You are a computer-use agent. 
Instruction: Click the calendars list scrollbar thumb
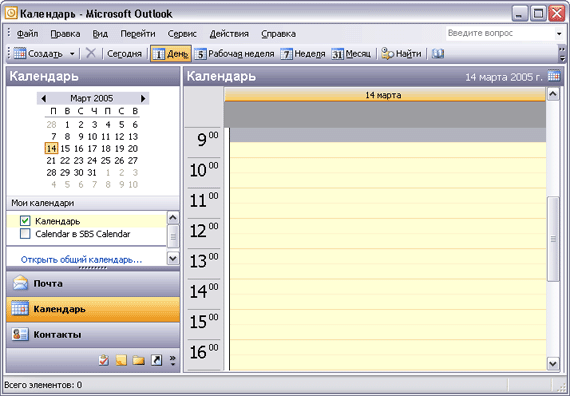(x=173, y=236)
